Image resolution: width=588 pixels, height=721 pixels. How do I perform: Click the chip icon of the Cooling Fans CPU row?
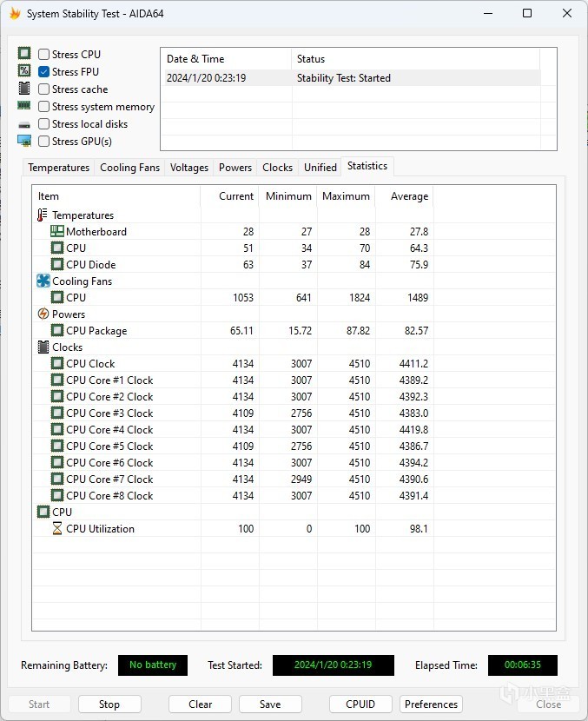point(57,297)
